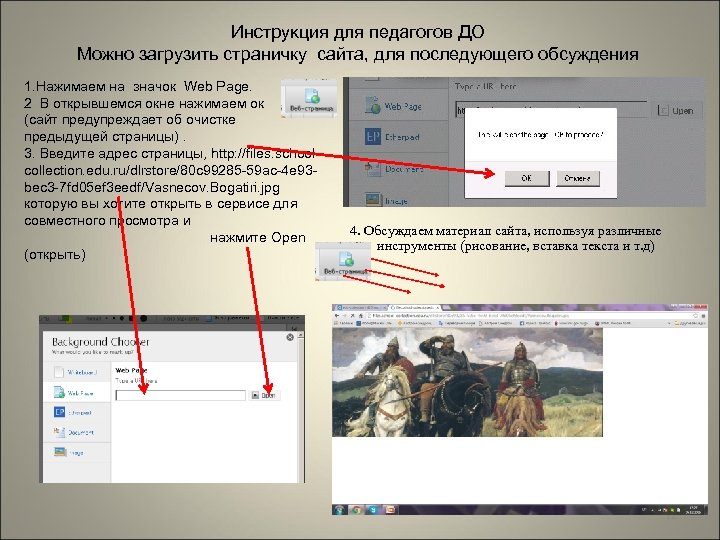
Task: Click Отмена in the confirmation dialog
Action: pos(578,178)
